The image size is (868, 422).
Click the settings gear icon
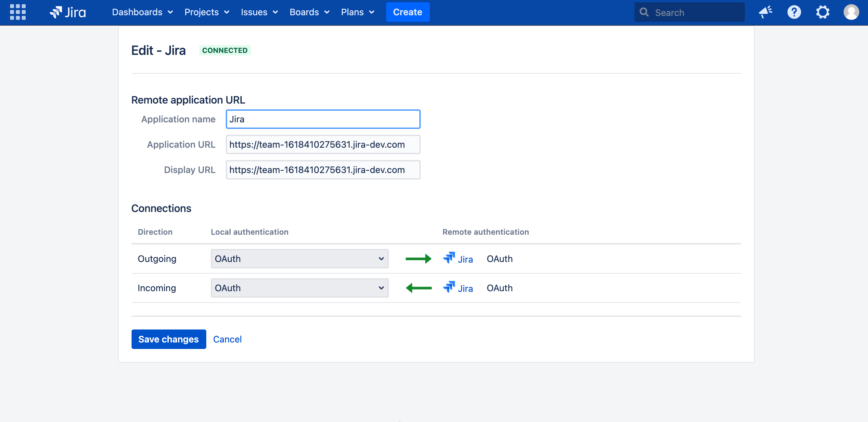coord(822,12)
